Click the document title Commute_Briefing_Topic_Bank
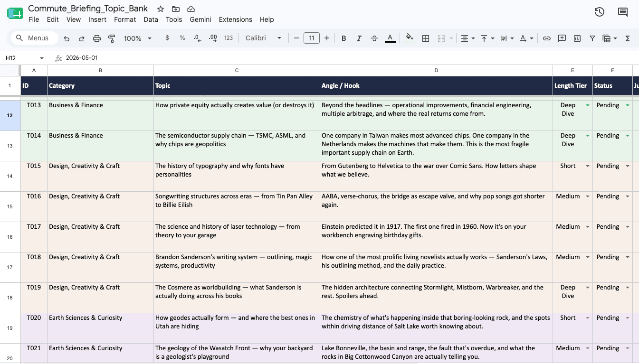The image size is (639, 364). pos(88,9)
